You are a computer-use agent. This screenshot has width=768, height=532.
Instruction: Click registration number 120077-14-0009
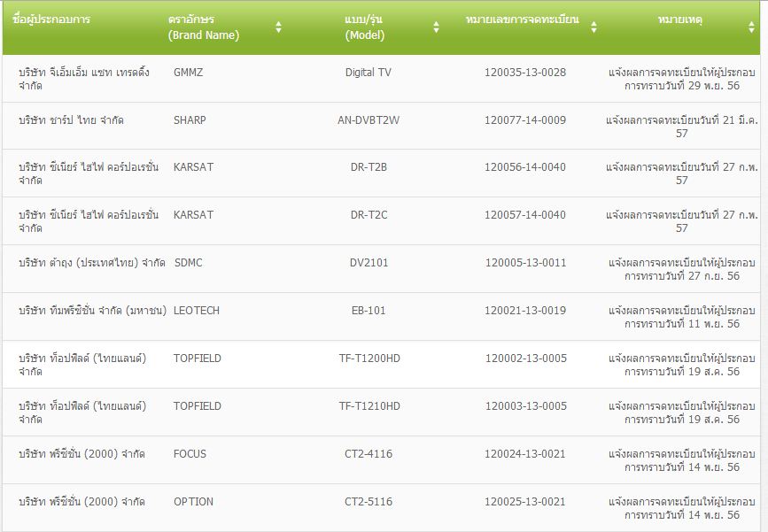tap(525, 120)
